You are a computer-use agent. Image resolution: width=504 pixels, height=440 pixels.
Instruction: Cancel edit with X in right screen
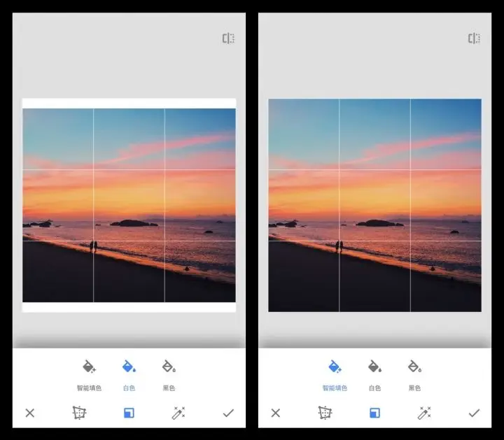(x=276, y=413)
